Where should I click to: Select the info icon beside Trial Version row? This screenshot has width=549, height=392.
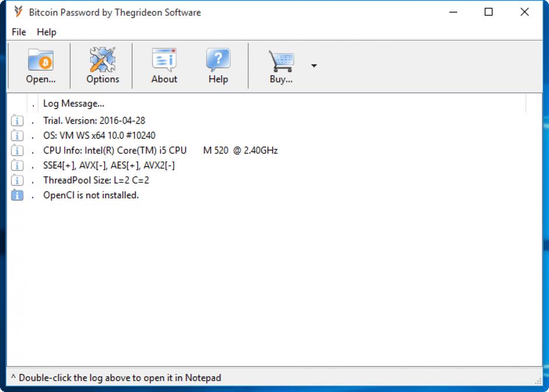(17, 121)
